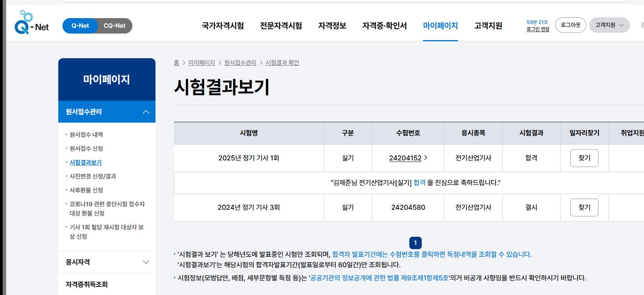Click the 수험번호 column header
644x295 pixels.
(408, 133)
